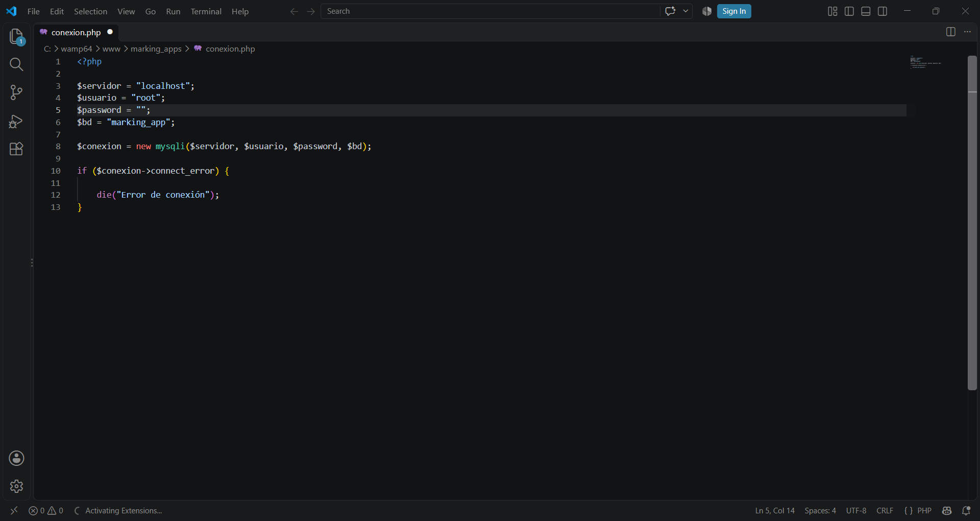
Task: Open the editor More Actions ellipsis
Action: pyautogui.click(x=967, y=32)
